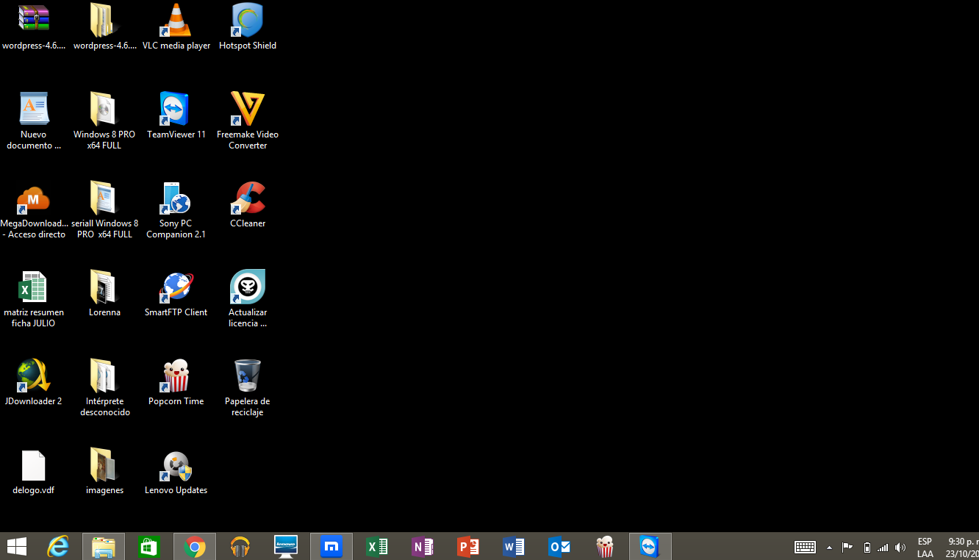Open File Explorer from the taskbar
The image size is (979, 560).
coord(104,547)
